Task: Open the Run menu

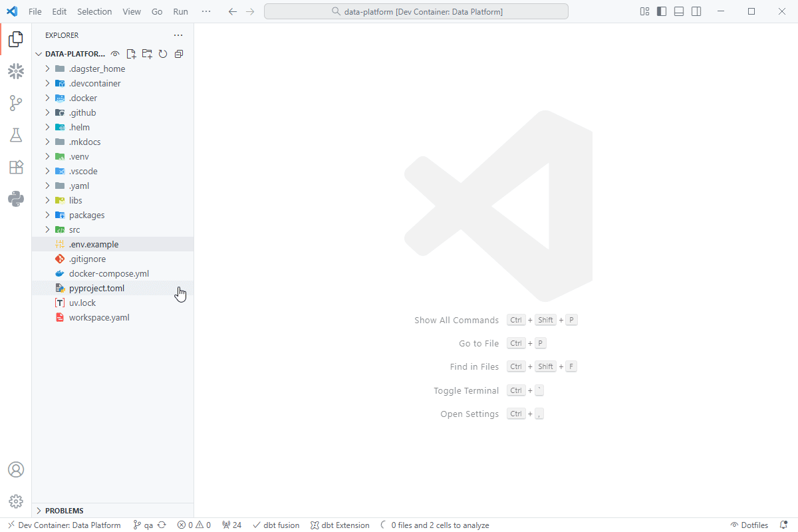Action: pyautogui.click(x=180, y=11)
